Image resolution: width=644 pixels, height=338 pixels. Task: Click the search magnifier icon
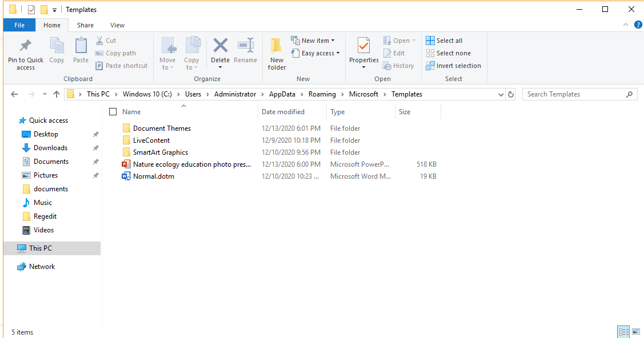629,94
